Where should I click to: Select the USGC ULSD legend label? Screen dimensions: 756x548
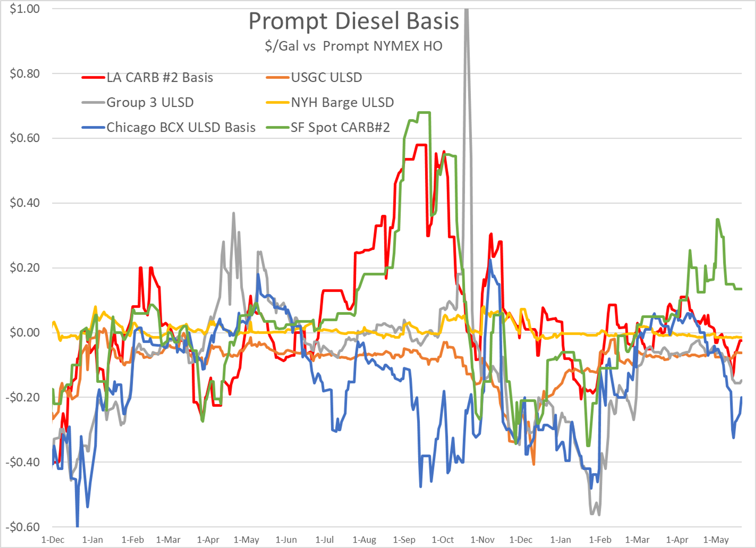coord(327,77)
